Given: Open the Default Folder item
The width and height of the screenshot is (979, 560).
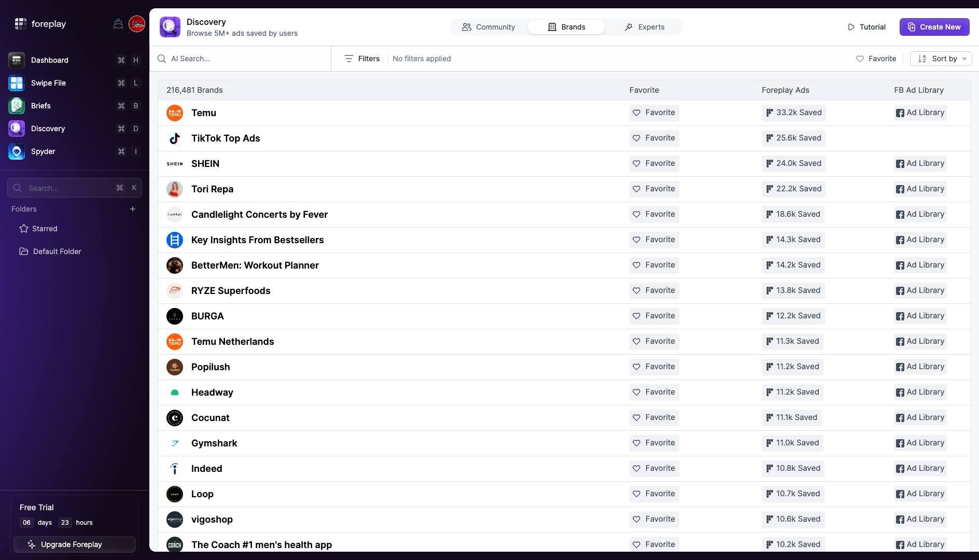Looking at the screenshot, I should coord(57,251).
